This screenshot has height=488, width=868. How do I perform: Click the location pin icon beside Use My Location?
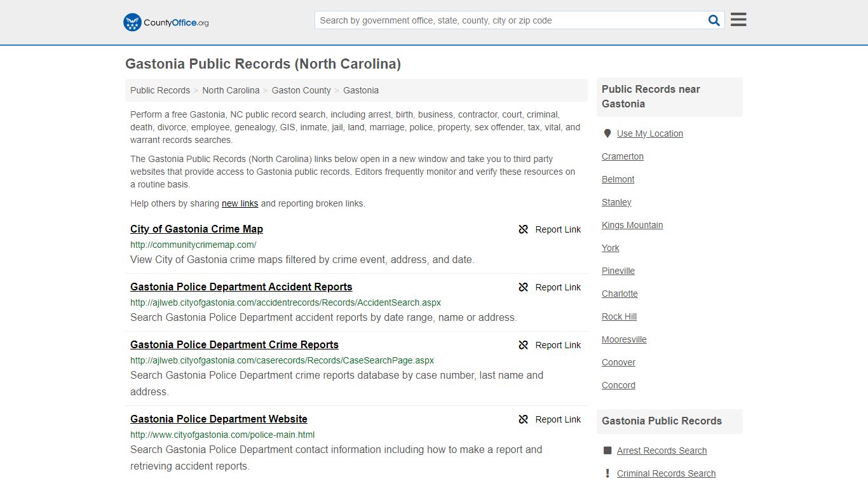tap(607, 133)
